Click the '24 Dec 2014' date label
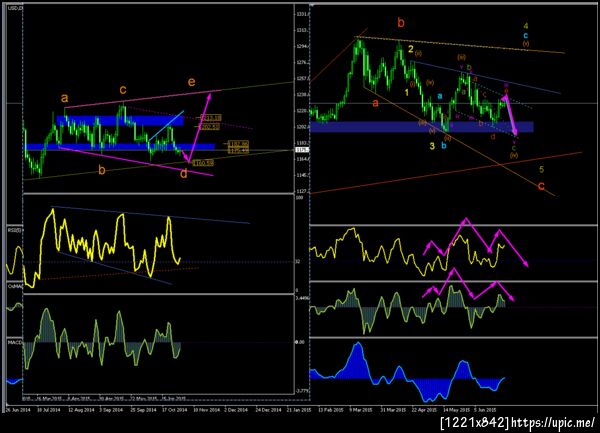The width and height of the screenshot is (600, 433). 268,410
